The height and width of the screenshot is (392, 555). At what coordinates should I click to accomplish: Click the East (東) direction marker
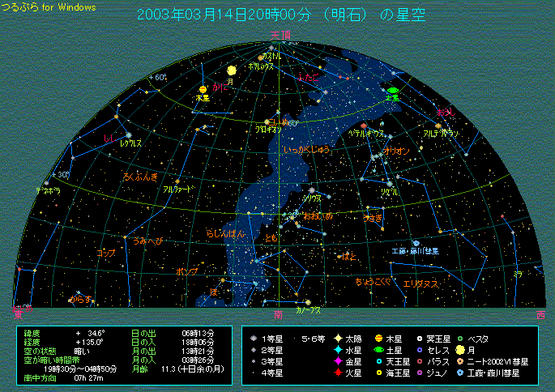click(x=18, y=313)
